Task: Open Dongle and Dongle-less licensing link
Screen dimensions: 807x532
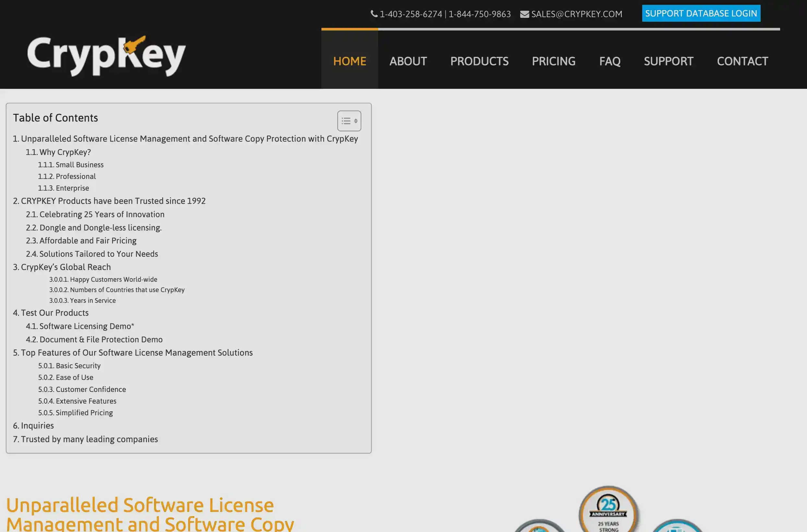Action: click(94, 228)
